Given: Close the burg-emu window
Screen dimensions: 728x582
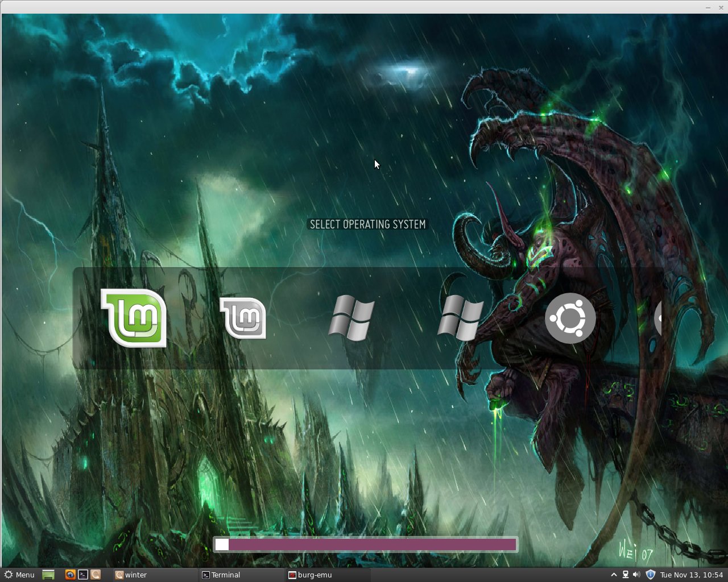Looking at the screenshot, I should [x=721, y=7].
